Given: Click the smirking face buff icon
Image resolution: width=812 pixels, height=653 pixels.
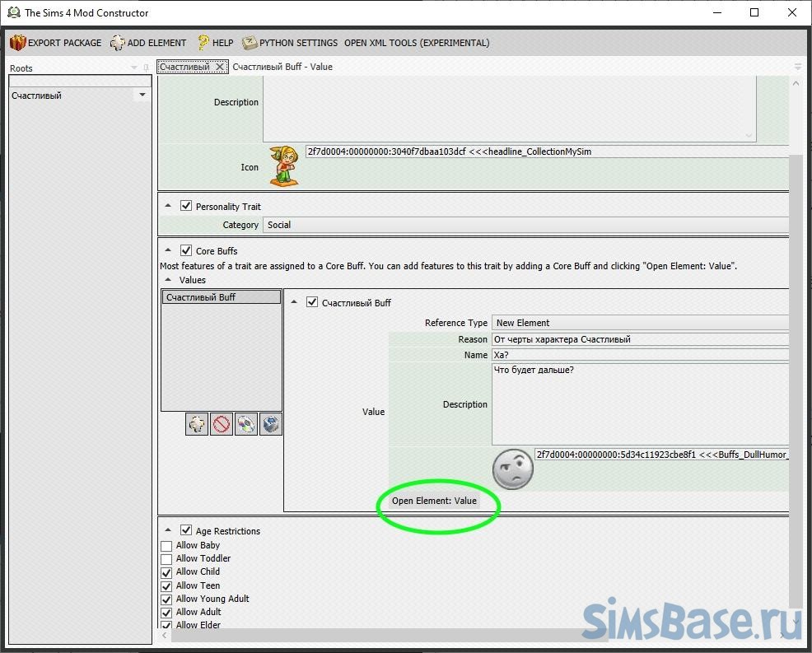Looking at the screenshot, I should [512, 470].
